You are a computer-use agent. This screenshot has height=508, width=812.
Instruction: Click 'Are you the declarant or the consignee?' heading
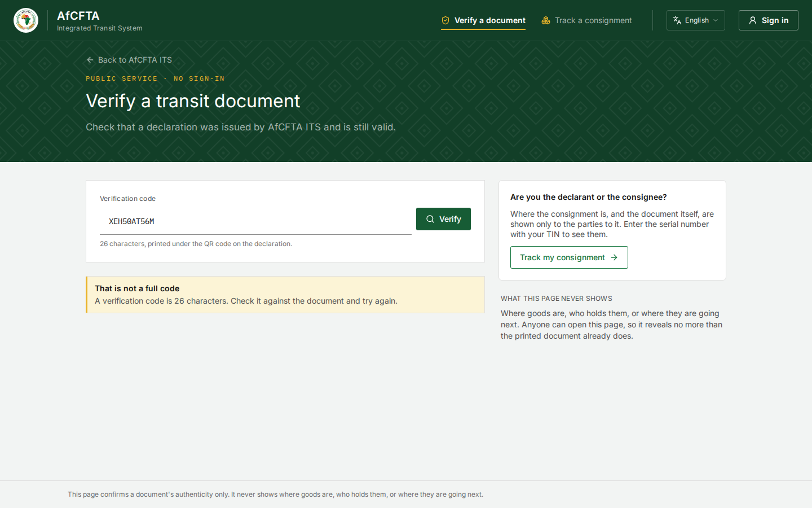(589, 197)
